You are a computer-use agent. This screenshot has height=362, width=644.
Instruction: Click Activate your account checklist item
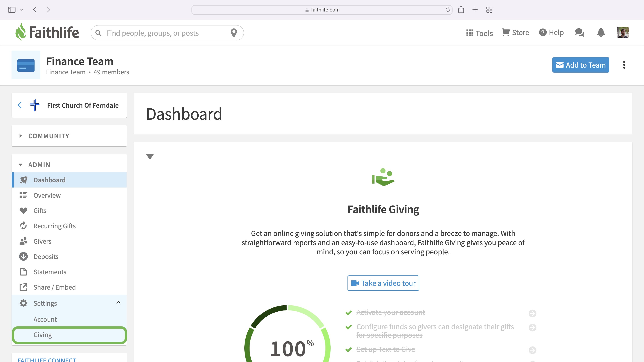pos(390,312)
